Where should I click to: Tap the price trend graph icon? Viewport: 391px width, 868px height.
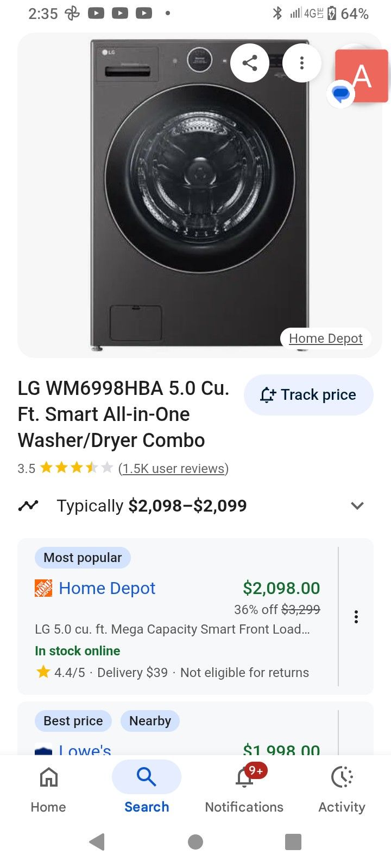pyautogui.click(x=28, y=506)
